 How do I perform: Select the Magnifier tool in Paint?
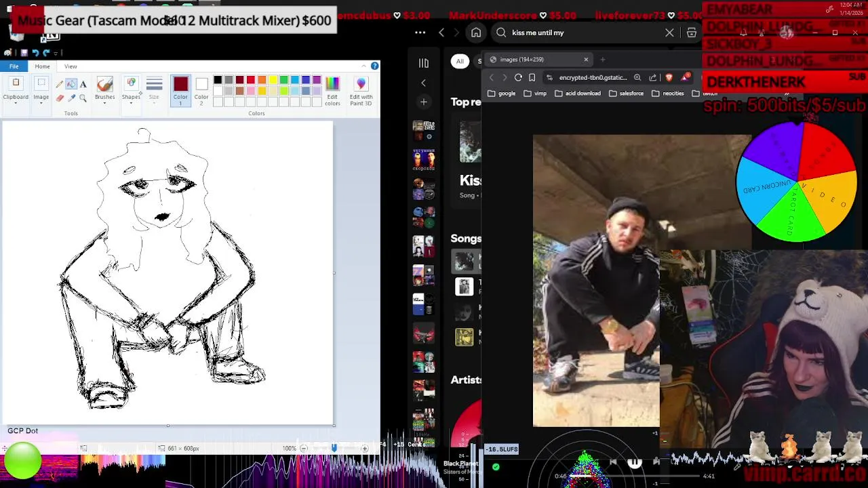(83, 98)
